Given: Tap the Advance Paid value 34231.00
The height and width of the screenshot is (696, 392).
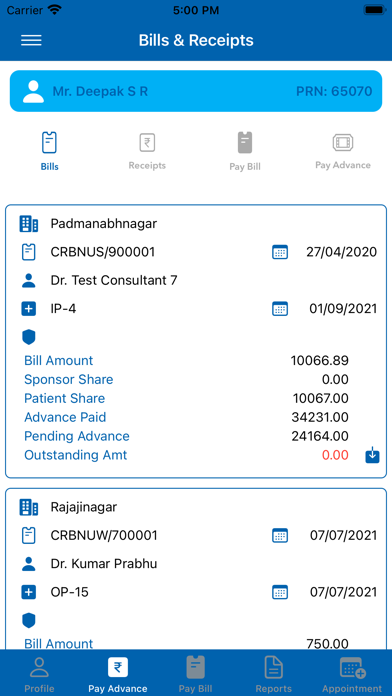Looking at the screenshot, I should pos(320,417).
